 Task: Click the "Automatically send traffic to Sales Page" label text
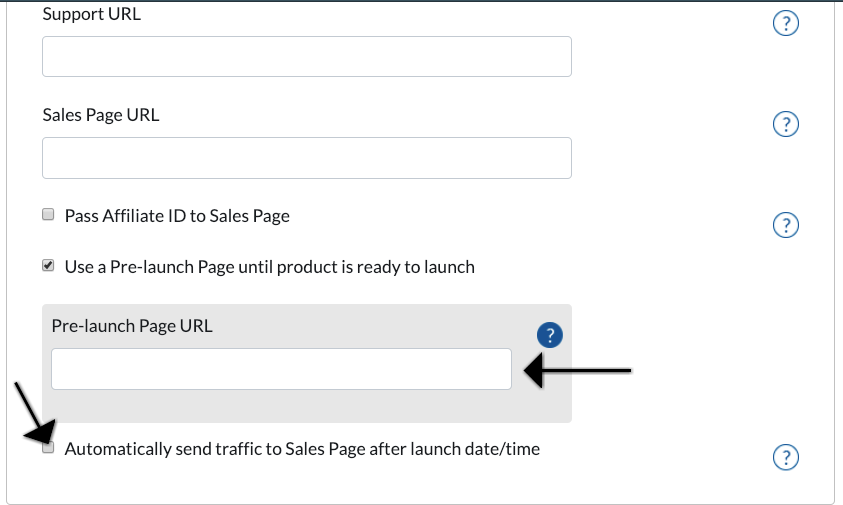click(x=302, y=449)
